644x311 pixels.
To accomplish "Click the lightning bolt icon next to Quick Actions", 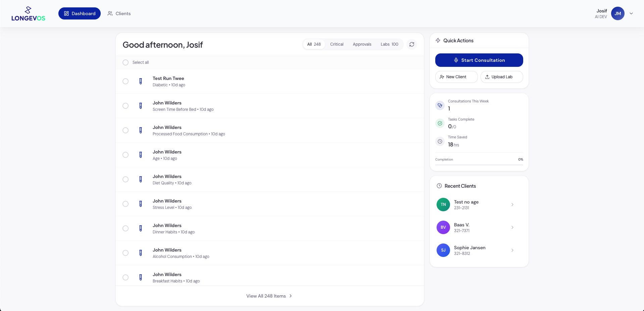I will point(438,40).
